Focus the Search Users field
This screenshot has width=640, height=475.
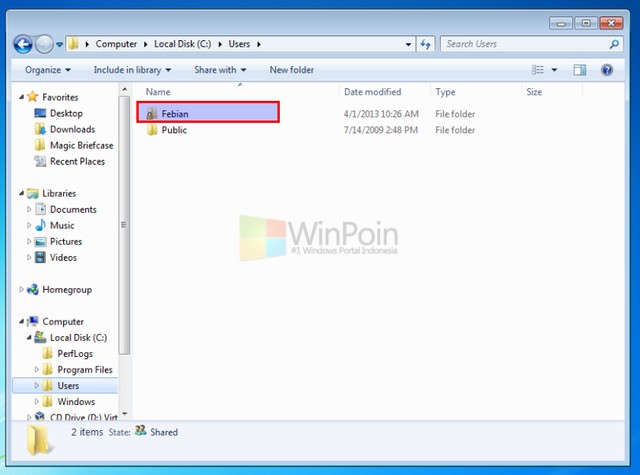pyautogui.click(x=525, y=44)
